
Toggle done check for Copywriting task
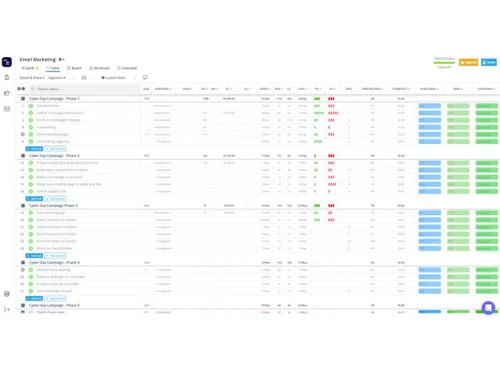[31, 127]
